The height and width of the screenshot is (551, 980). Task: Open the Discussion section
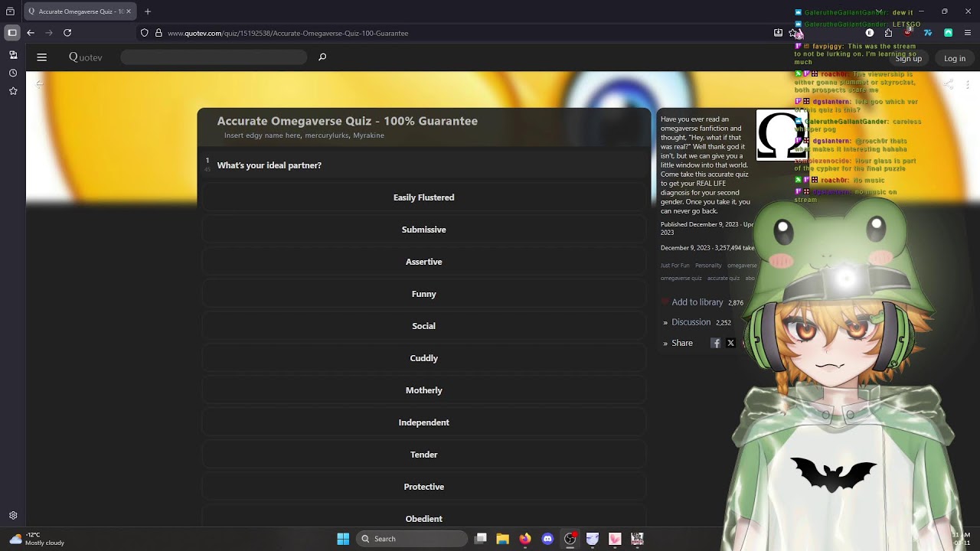691,322
